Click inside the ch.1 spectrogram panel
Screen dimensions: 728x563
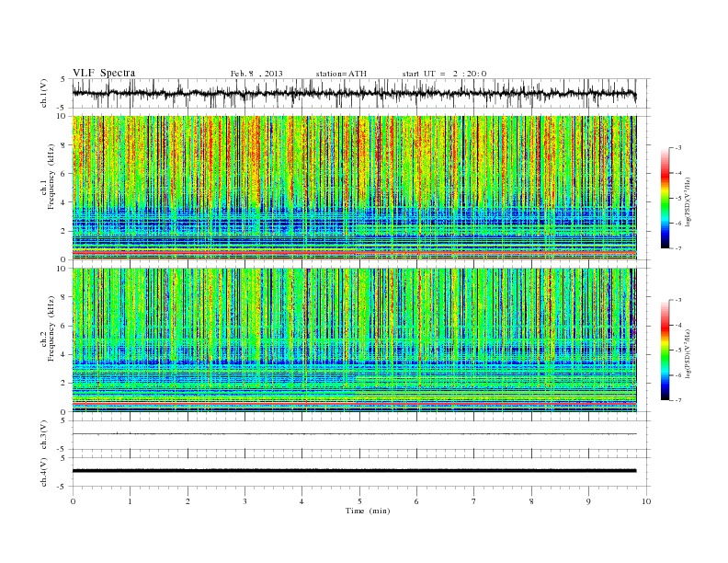(354, 188)
